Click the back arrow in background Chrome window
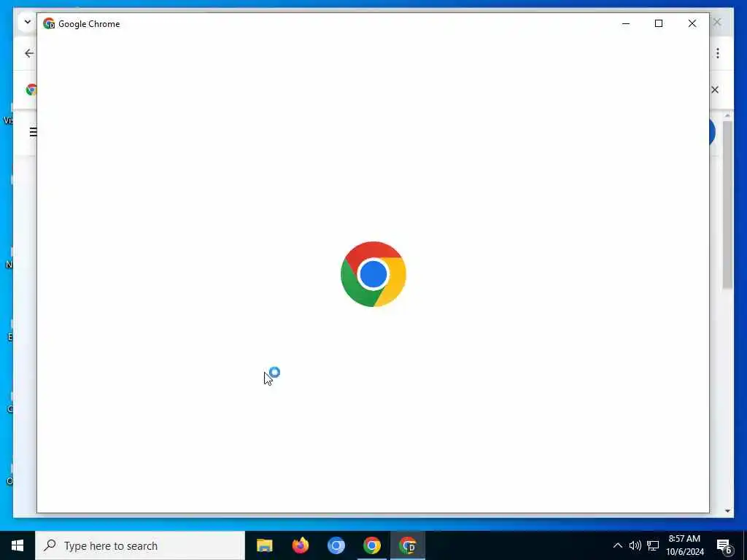This screenshot has height=560, width=747. [29, 53]
